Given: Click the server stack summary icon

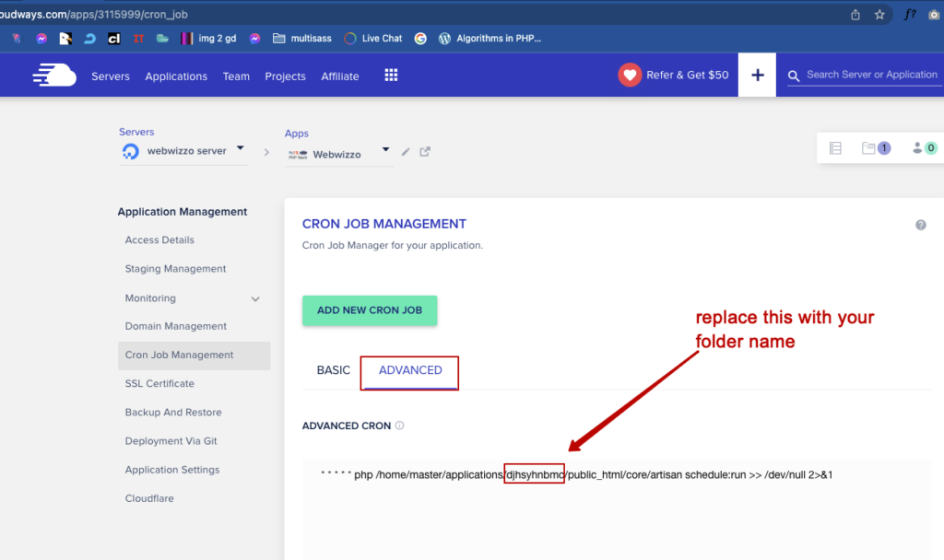Looking at the screenshot, I should tap(835, 148).
